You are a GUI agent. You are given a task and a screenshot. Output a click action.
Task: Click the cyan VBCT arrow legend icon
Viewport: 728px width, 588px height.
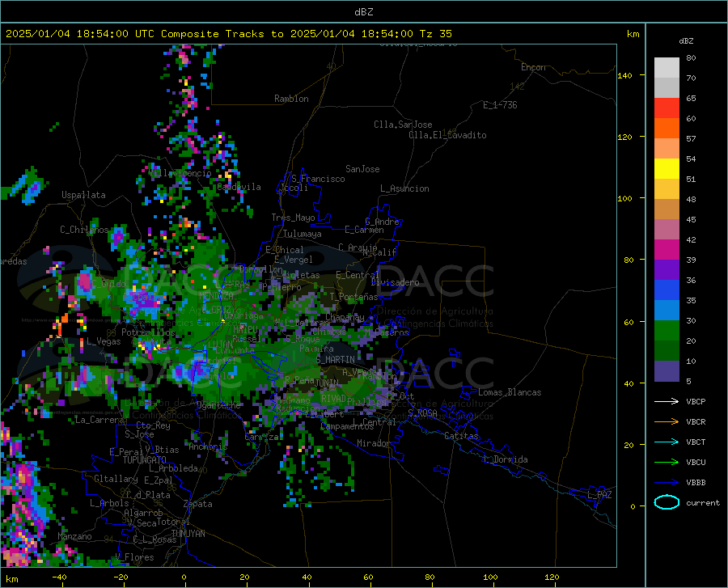point(667,442)
